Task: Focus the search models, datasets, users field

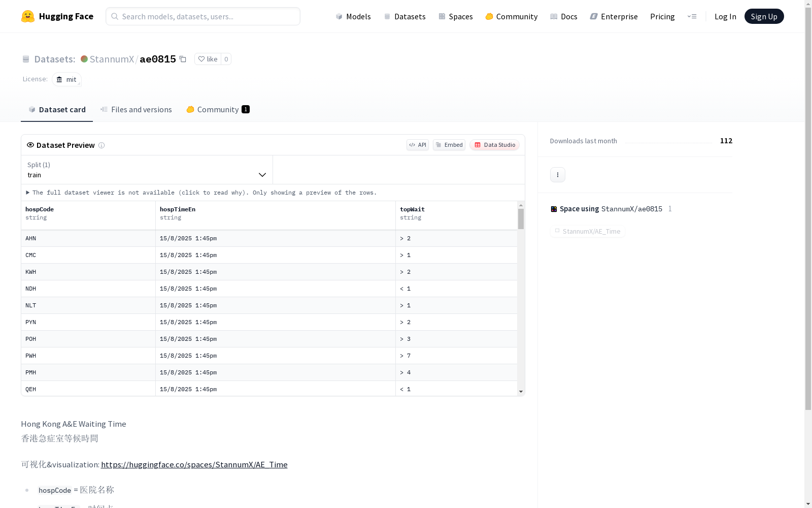Action: pyautogui.click(x=203, y=16)
